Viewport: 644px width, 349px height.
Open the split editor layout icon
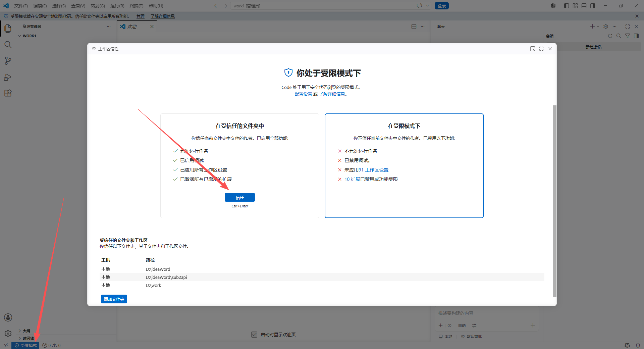pos(414,27)
